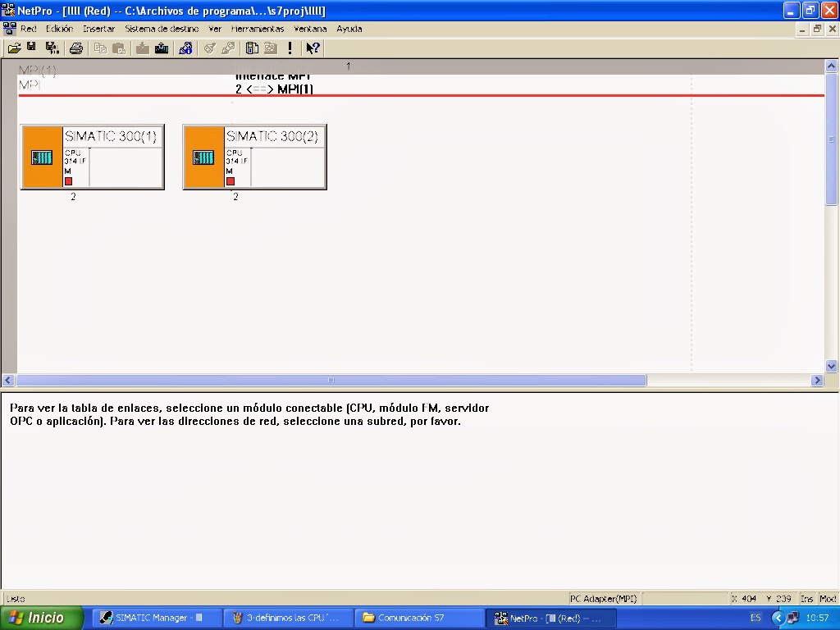This screenshot has width=840, height=630.
Task: Click the Print toolbar icon
Action: [76, 48]
